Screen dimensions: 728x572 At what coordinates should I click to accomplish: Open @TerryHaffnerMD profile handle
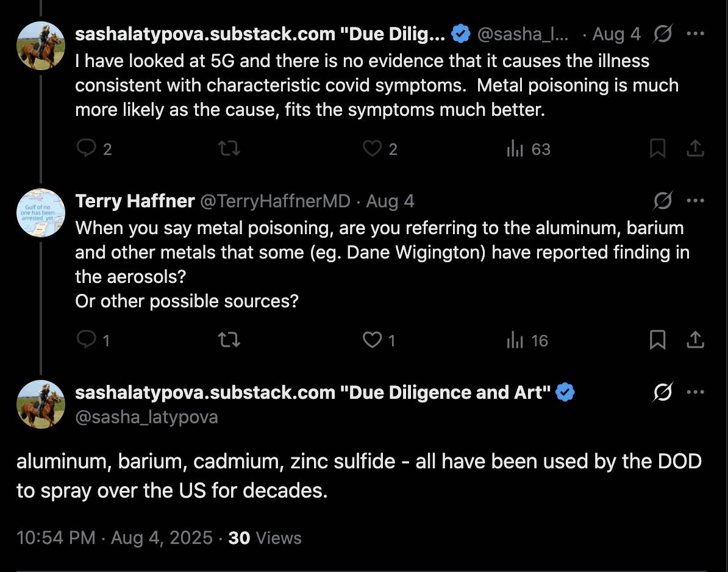tap(276, 201)
